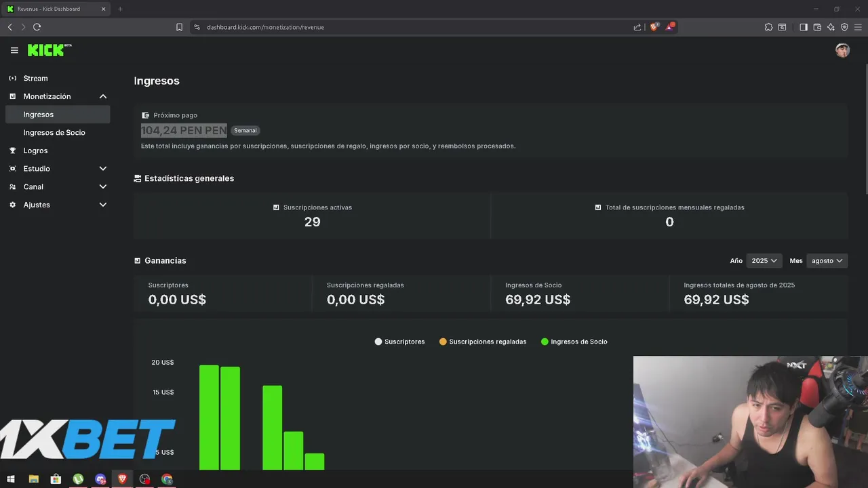The width and height of the screenshot is (868, 488).
Task: Bookmark this page
Action: click(x=179, y=27)
